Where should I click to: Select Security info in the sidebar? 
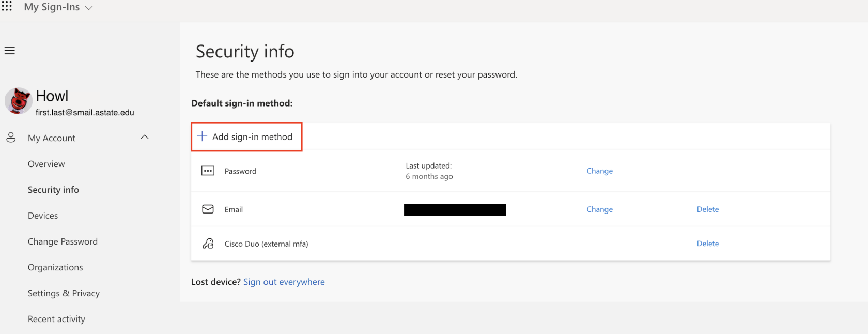pos(54,190)
